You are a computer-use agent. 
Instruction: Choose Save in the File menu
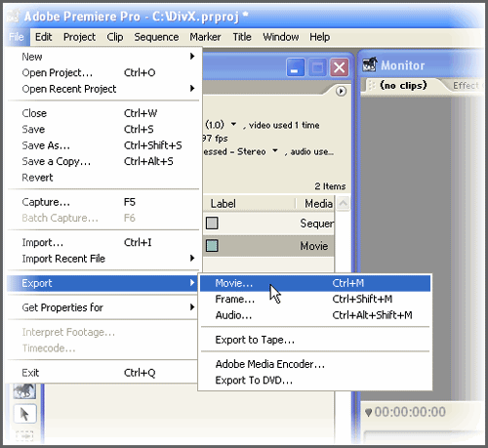point(103,129)
